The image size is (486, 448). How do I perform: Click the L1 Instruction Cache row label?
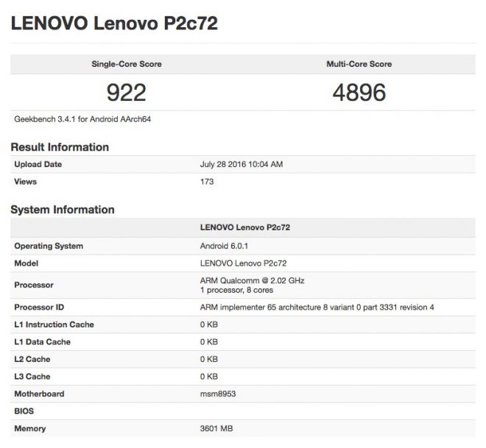[54, 324]
